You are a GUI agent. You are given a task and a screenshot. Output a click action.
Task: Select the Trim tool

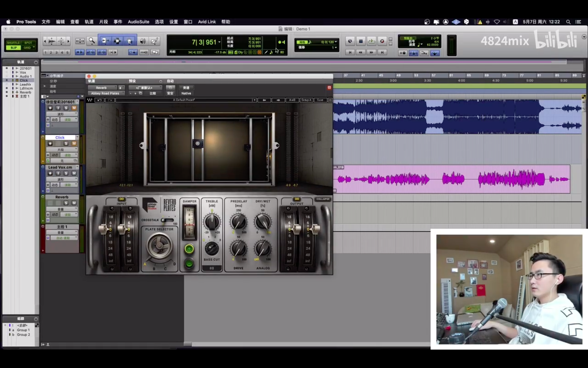tap(105, 40)
